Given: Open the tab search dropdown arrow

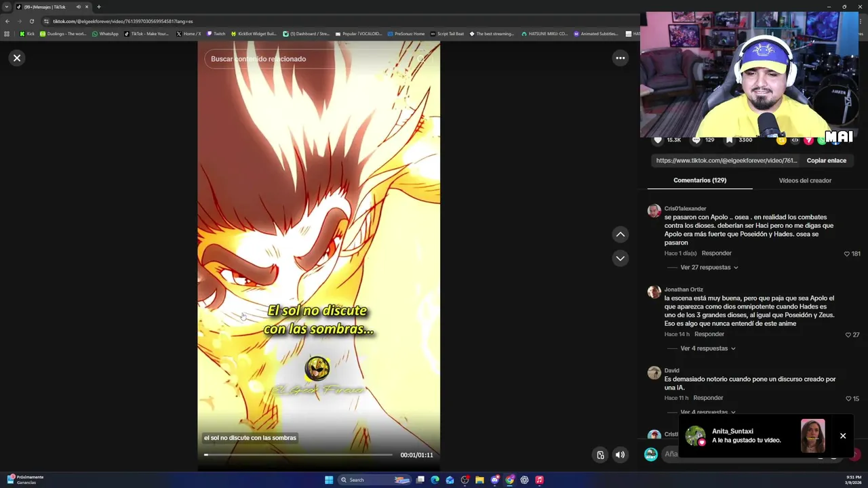Looking at the screenshot, I should click(x=7, y=7).
